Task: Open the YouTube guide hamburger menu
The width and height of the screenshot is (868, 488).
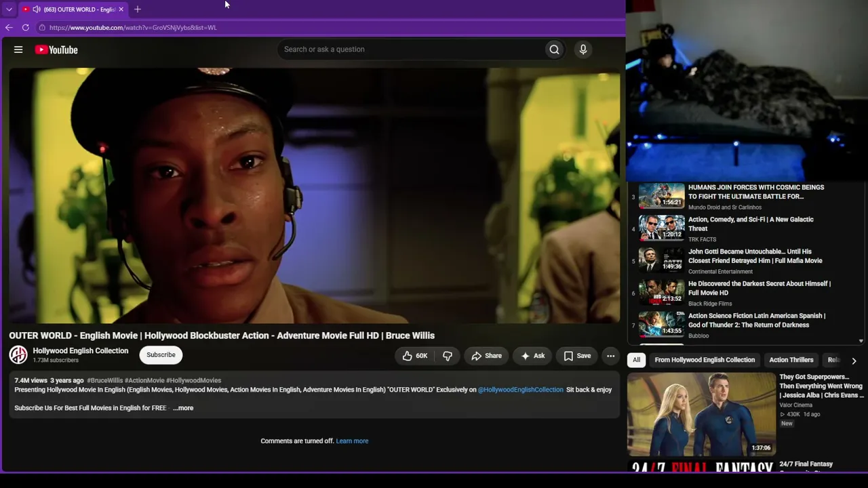Action: [18, 49]
